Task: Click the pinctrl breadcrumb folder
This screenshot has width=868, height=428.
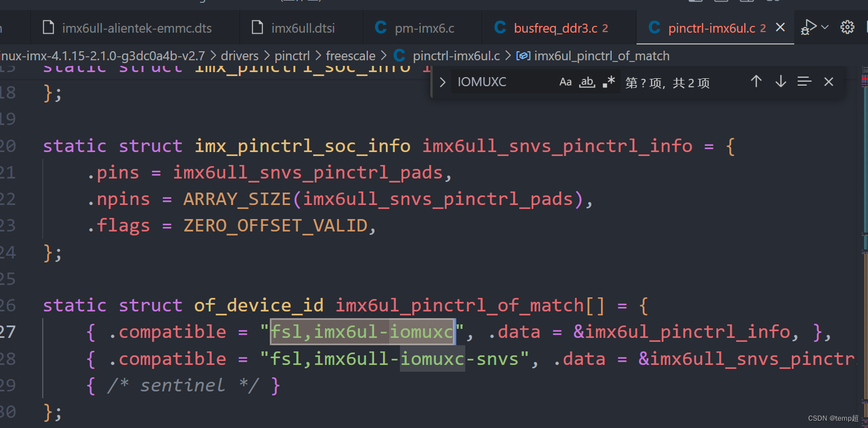Action: (292, 56)
